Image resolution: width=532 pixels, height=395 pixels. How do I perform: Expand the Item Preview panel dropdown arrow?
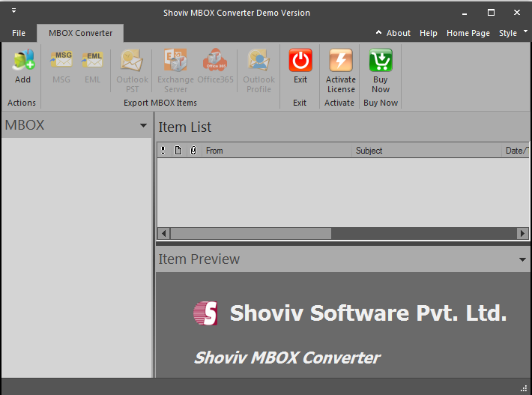tap(522, 259)
